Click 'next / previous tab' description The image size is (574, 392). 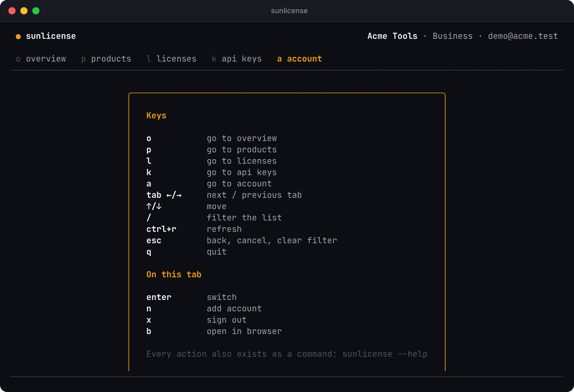[254, 195]
